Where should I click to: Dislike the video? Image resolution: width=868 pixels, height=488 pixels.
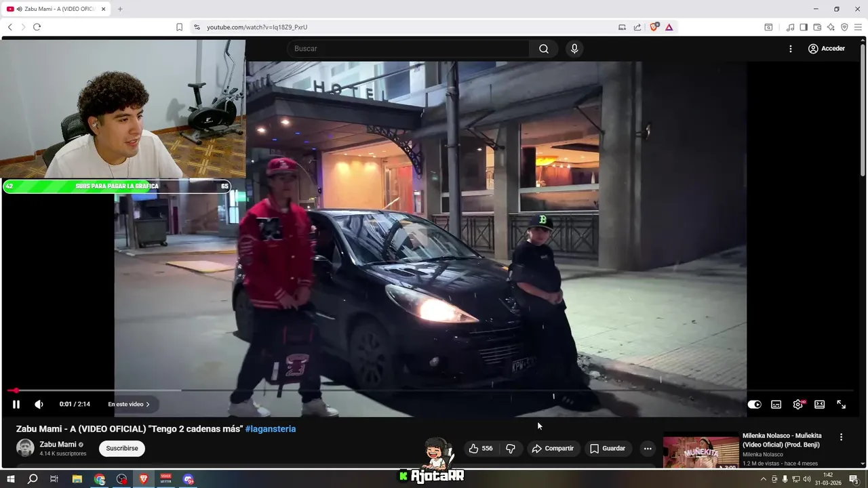pyautogui.click(x=511, y=448)
